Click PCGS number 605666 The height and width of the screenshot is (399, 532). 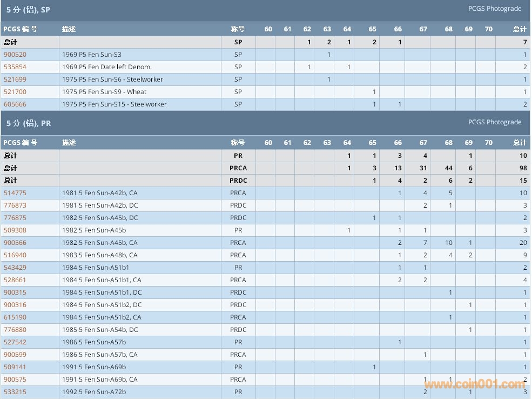[15, 104]
